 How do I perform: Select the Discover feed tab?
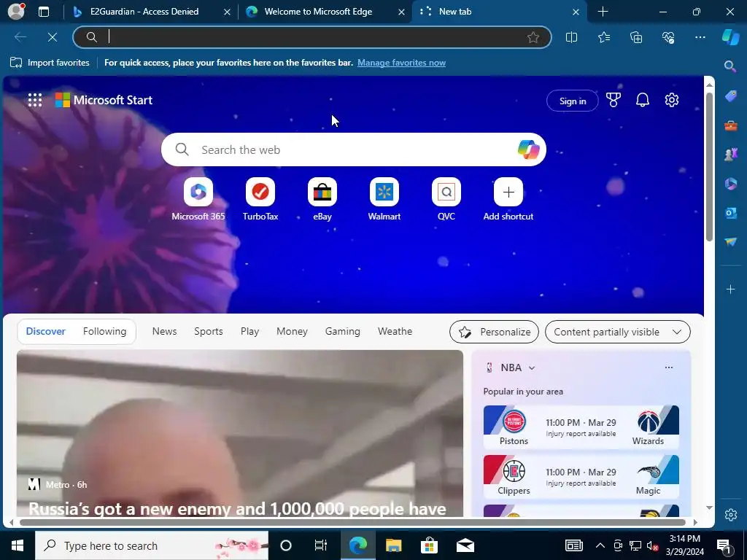point(46,332)
